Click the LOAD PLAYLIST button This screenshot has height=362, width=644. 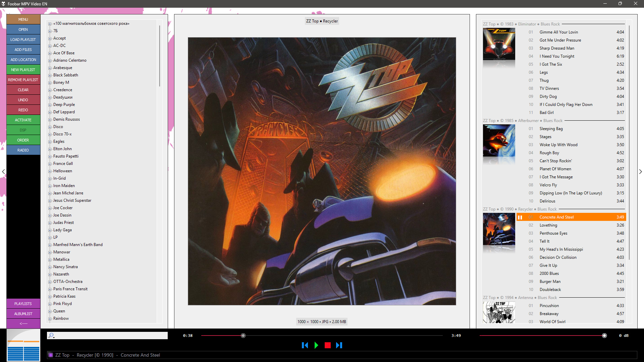click(23, 40)
